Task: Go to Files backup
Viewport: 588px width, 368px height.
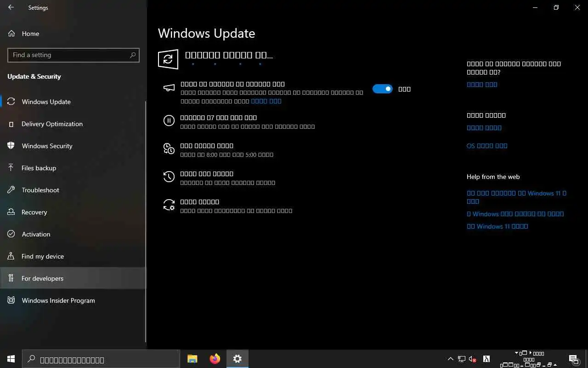Action: [73, 168]
